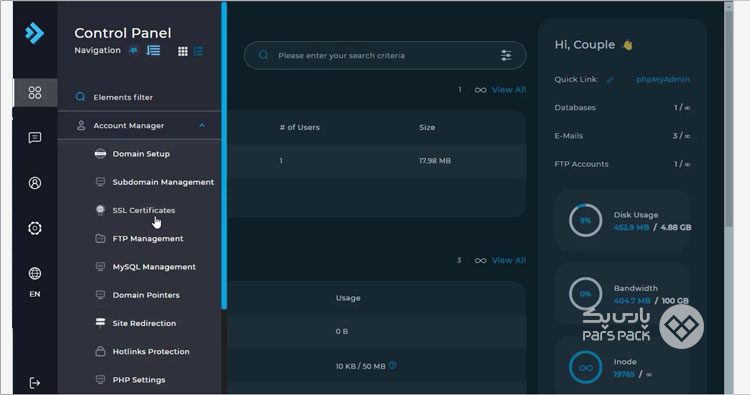
Task: Open SSL Certificates
Action: pos(143,210)
